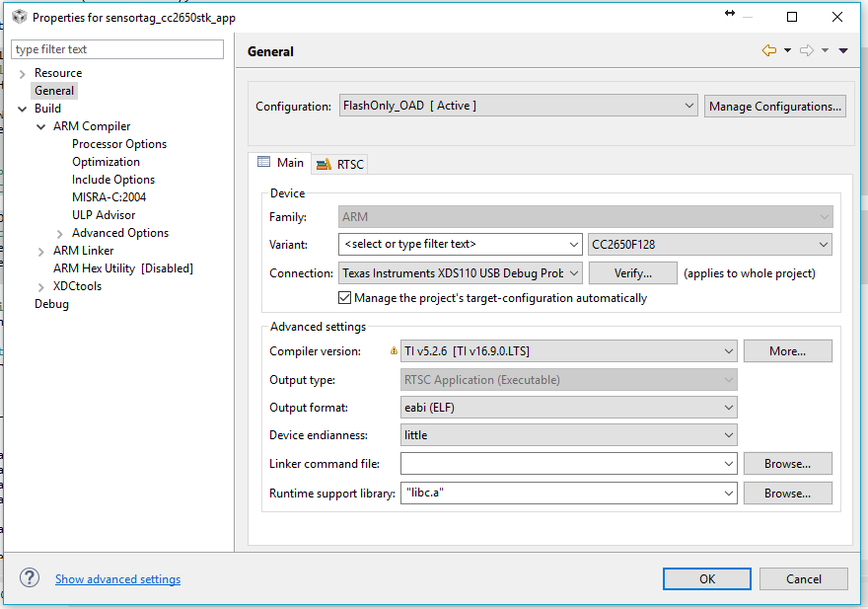Click the help question mark icon

pos(30,578)
